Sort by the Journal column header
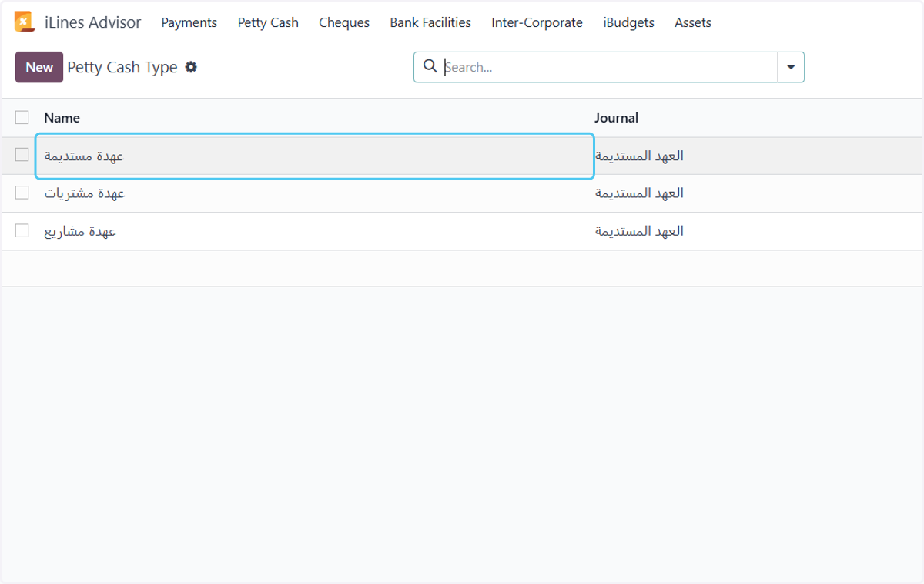Screen dimensions: 924x584 pyautogui.click(x=616, y=118)
